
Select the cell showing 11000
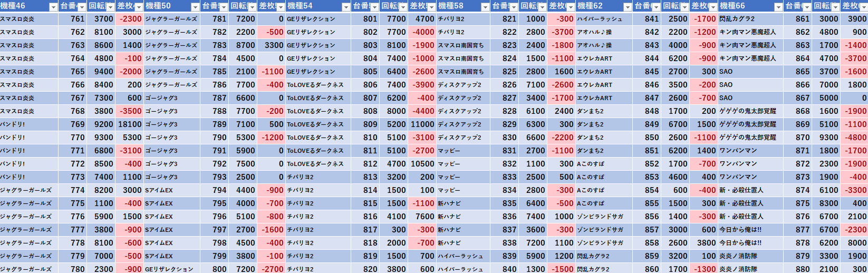click(422, 124)
